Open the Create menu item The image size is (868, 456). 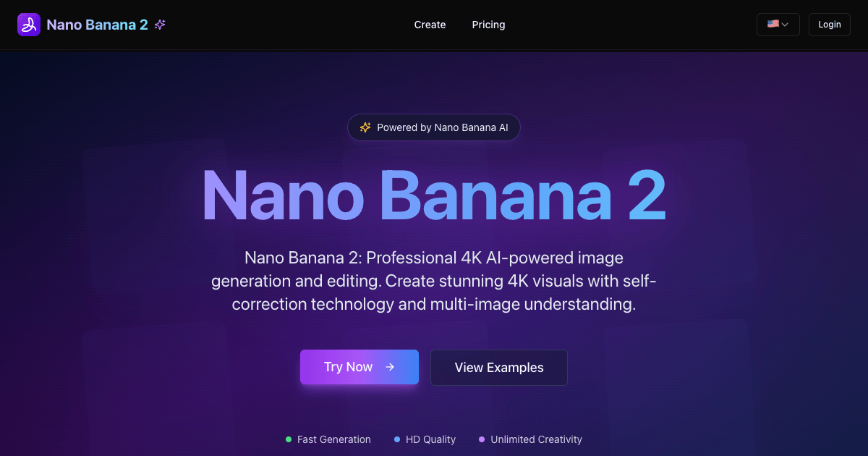(430, 24)
